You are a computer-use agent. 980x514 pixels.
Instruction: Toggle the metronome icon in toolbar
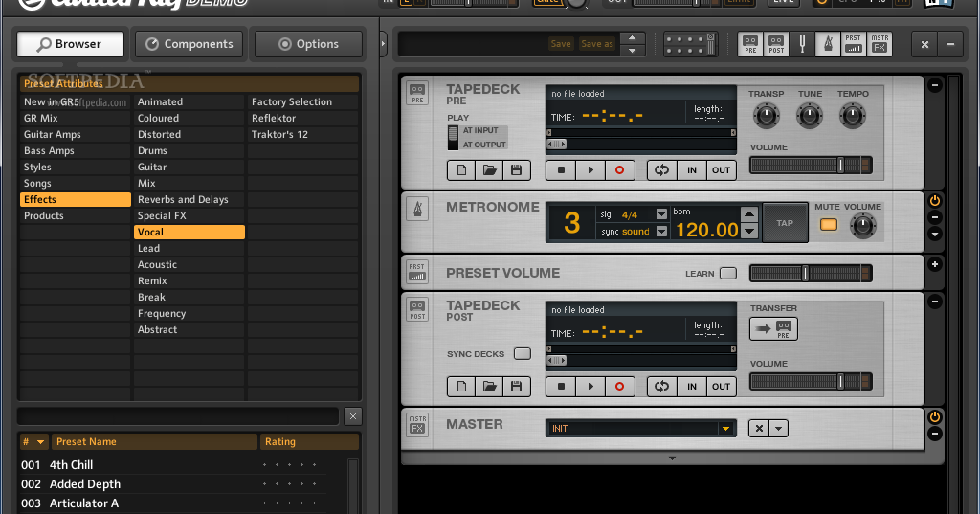(x=828, y=44)
